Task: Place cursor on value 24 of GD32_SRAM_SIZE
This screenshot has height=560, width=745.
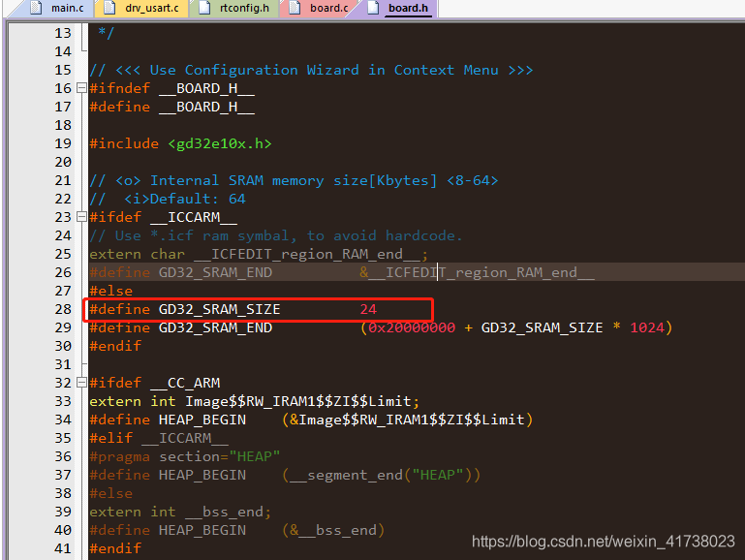Action: pyautogui.click(x=368, y=309)
